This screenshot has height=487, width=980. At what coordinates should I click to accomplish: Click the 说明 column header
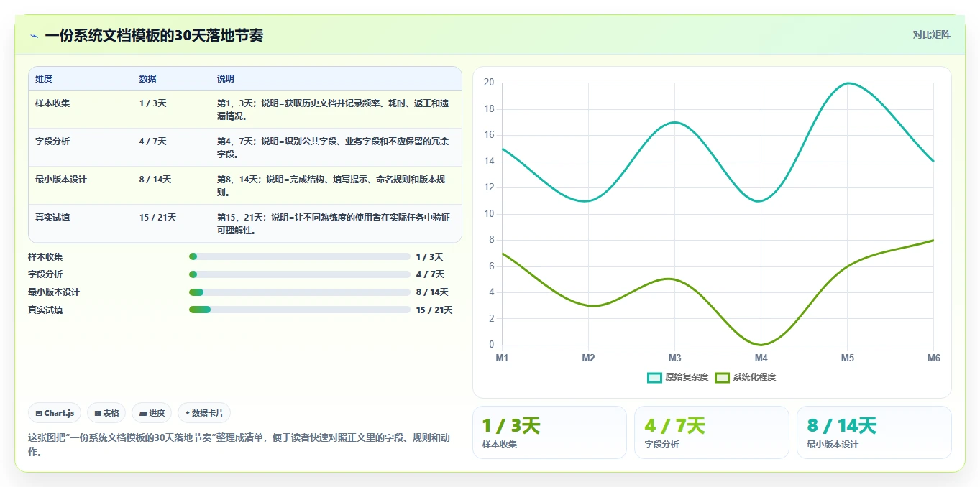tap(226, 79)
